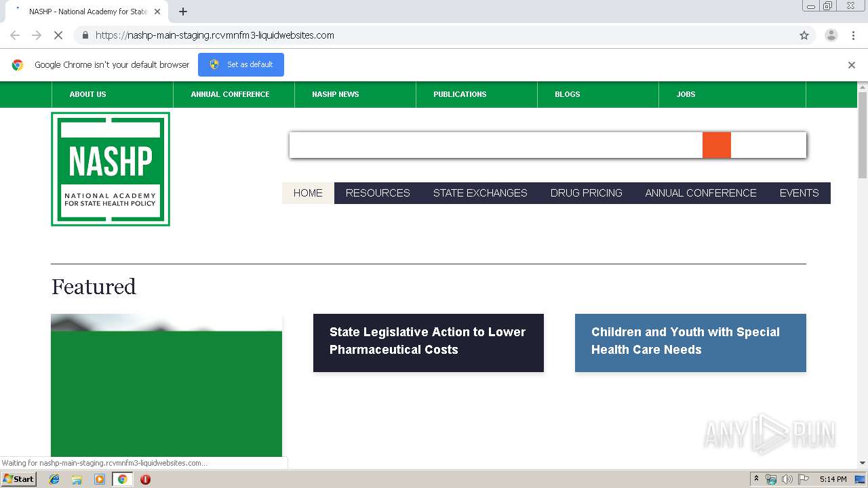The height and width of the screenshot is (488, 868).
Task: Open the Blogs menu item
Action: 568,94
